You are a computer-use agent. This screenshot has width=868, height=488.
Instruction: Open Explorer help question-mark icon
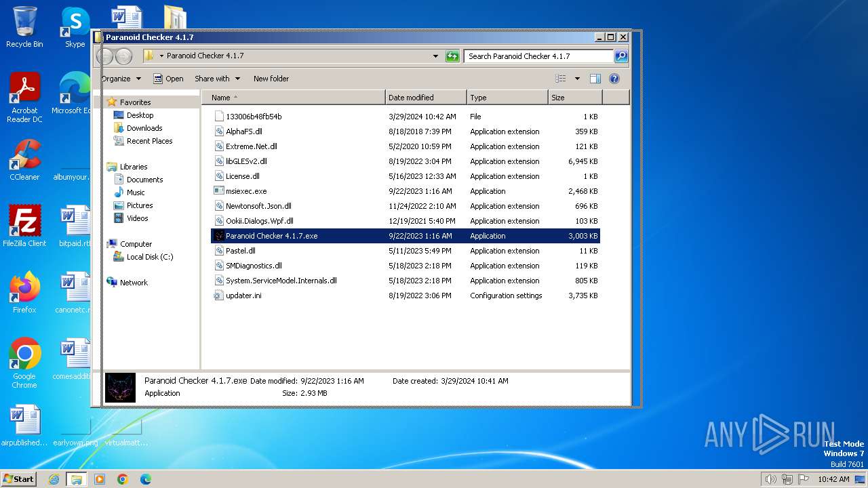click(614, 79)
